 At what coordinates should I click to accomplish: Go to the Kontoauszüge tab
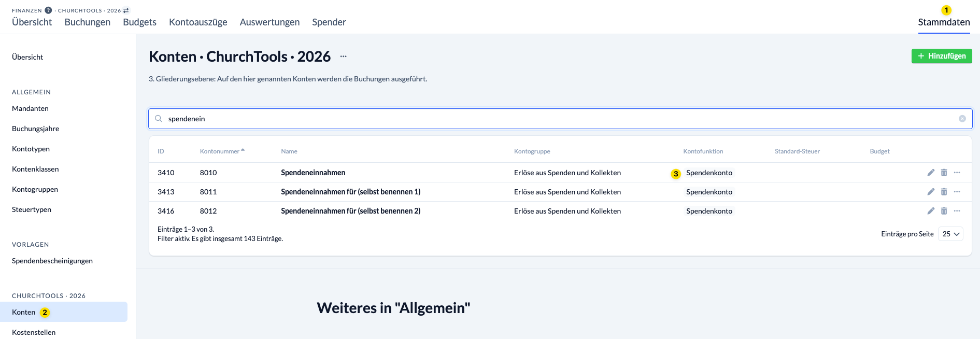(198, 22)
